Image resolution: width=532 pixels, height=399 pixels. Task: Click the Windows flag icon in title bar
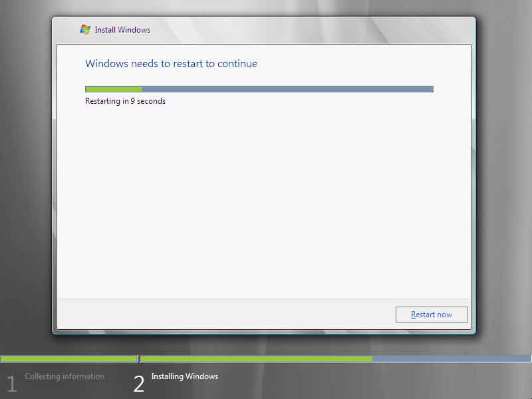click(x=85, y=29)
